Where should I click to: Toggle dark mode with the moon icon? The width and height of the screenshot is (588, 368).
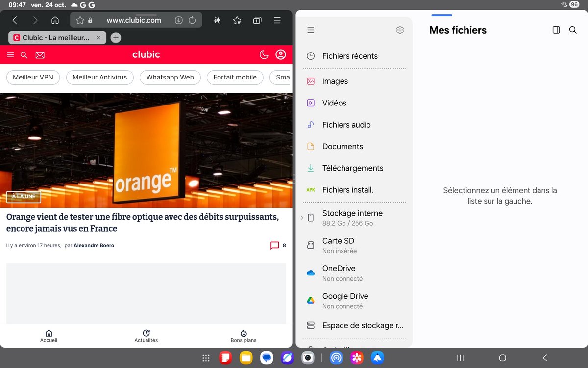[264, 54]
